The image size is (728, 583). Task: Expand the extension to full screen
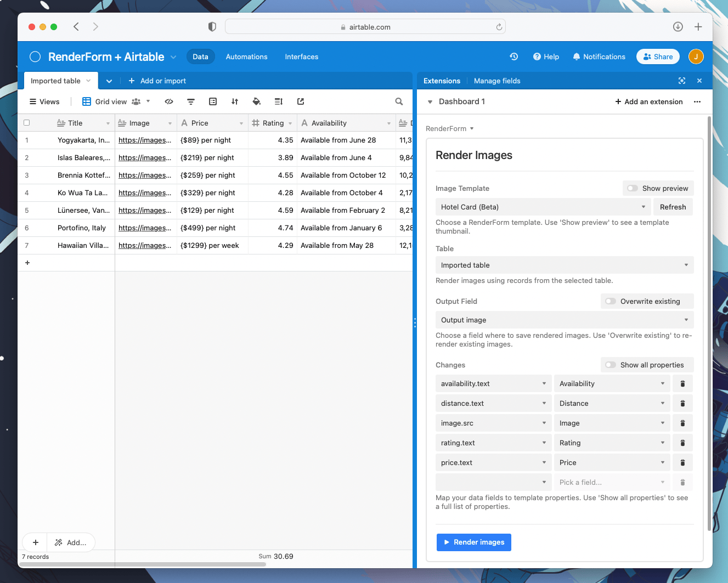tap(682, 81)
